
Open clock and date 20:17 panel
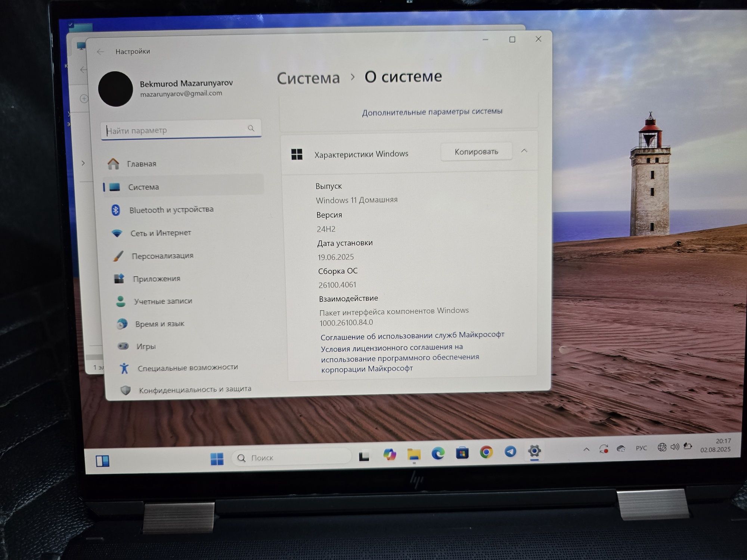click(x=716, y=445)
